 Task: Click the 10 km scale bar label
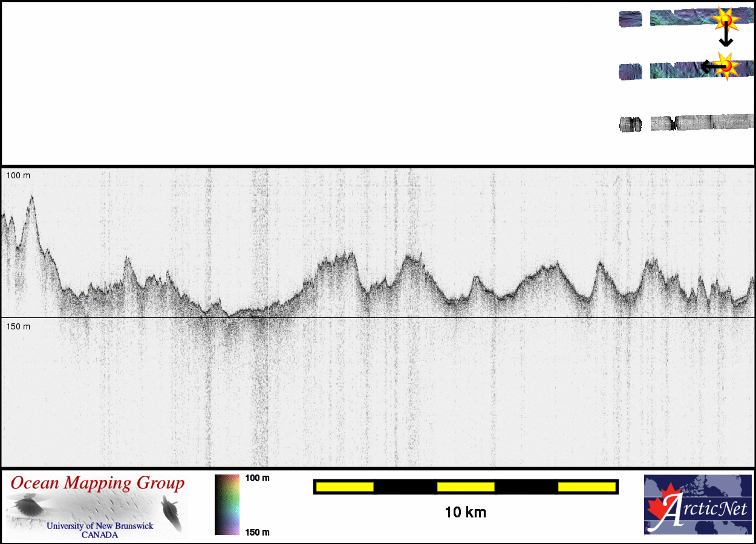click(x=465, y=513)
